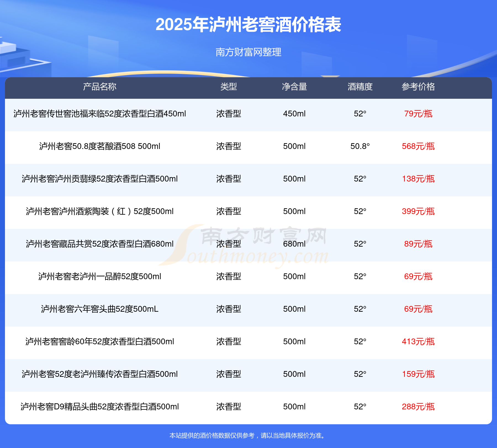Click product name 传世窖池福来临52度浓香型白酒450ml
Screen dimensions: 497x448
pos(116,114)
